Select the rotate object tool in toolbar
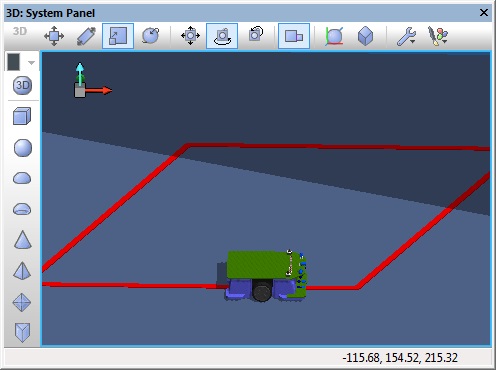 pyautogui.click(x=86, y=36)
